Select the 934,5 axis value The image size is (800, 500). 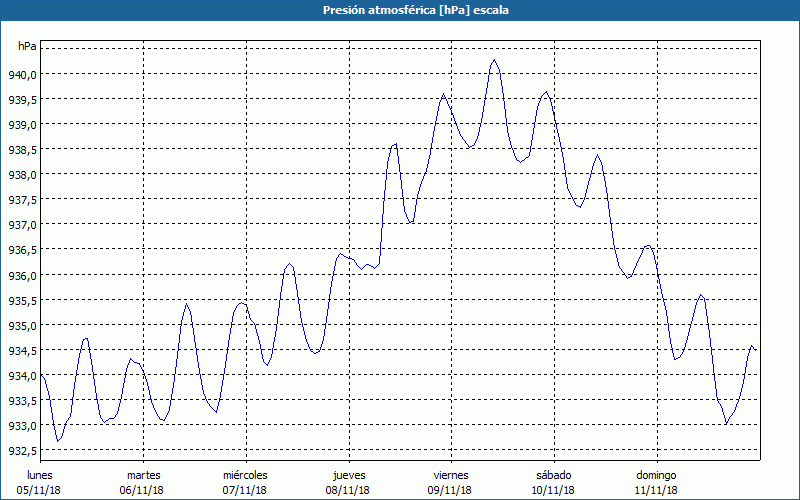tap(22, 351)
